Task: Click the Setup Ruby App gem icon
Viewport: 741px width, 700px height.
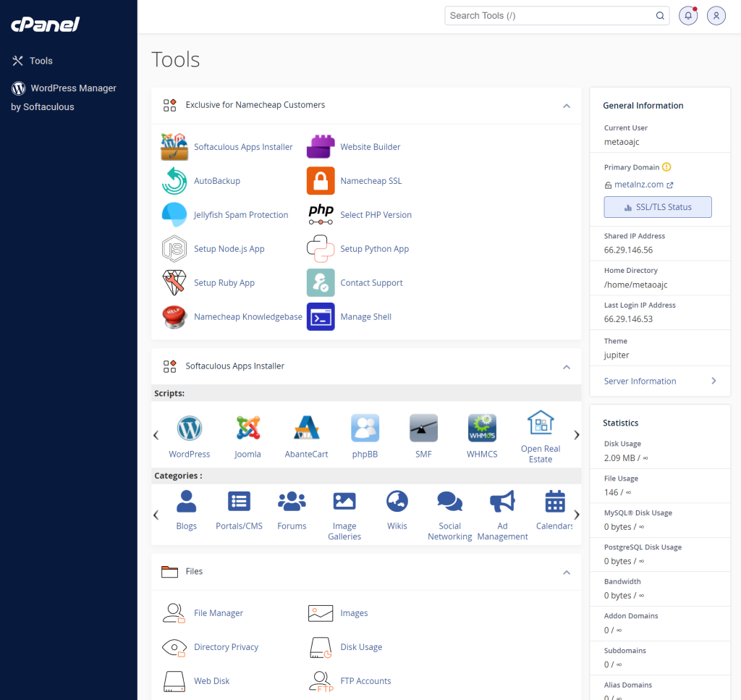Action: point(174,282)
